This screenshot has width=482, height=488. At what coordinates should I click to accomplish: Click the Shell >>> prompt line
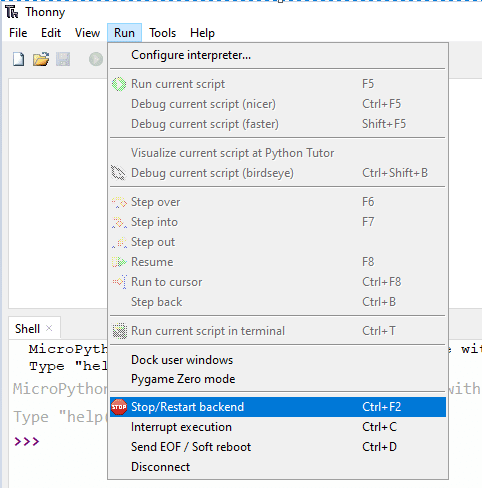[x=27, y=441]
